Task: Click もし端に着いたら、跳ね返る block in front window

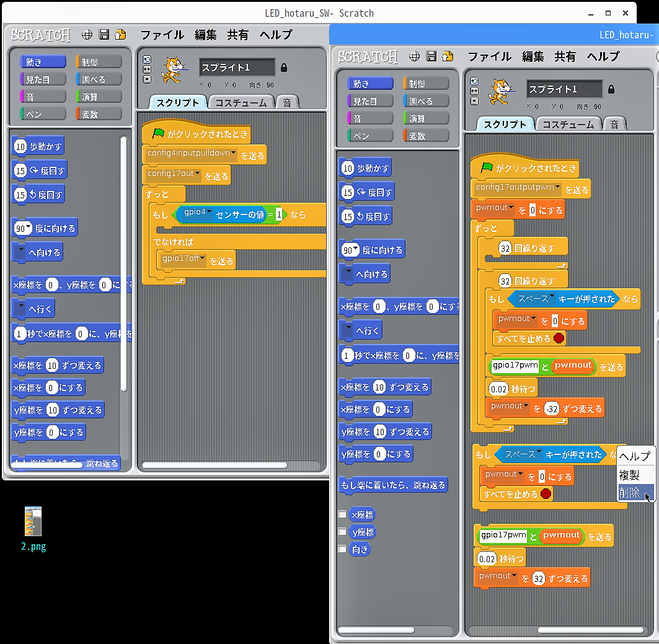Action: [x=393, y=485]
